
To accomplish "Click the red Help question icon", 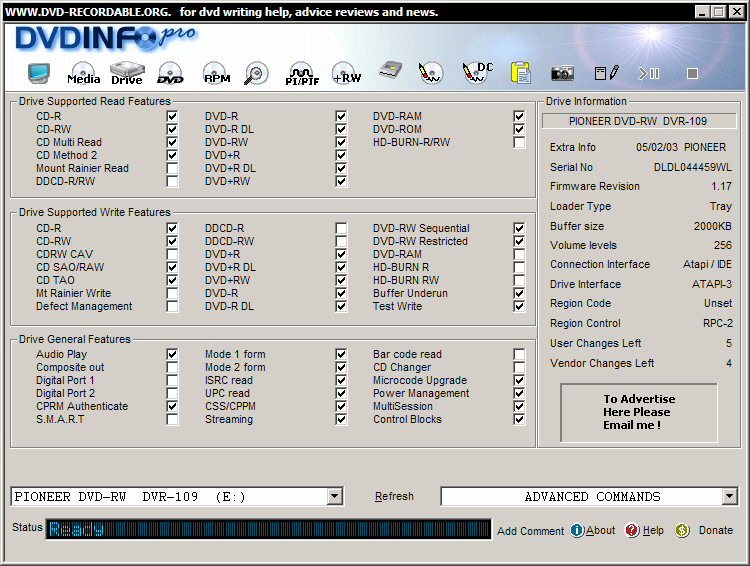I will pos(632,530).
